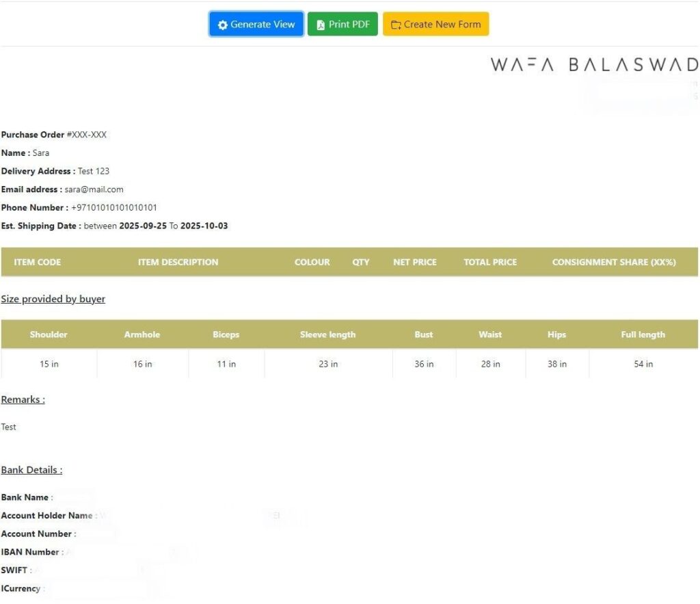The height and width of the screenshot is (604, 700).
Task: Click the underlined Bank Details heading
Action: [x=31, y=470]
